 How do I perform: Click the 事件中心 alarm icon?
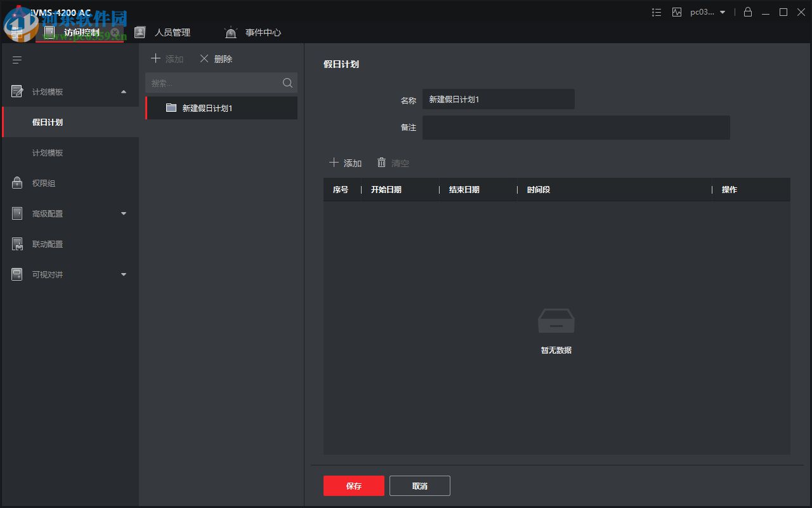coord(231,32)
